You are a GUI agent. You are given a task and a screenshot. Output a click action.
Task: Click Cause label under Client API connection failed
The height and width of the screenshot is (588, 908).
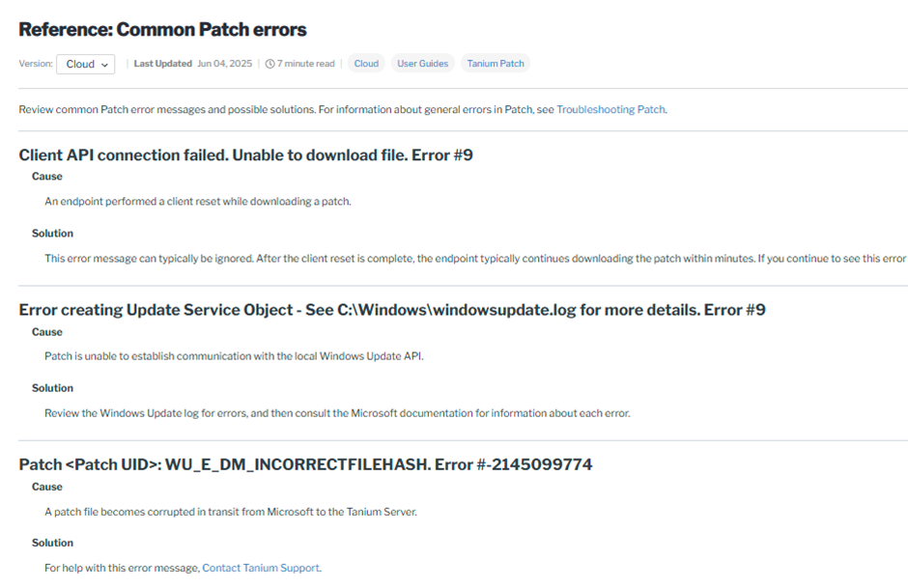47,177
